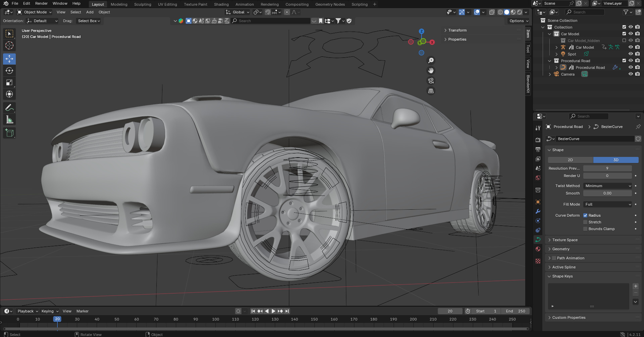The image size is (644, 337).
Task: Select the Add Cube tool
Action: 9,133
